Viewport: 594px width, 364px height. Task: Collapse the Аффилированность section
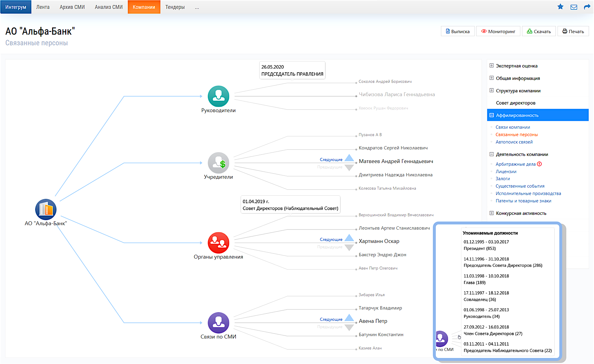click(x=492, y=115)
